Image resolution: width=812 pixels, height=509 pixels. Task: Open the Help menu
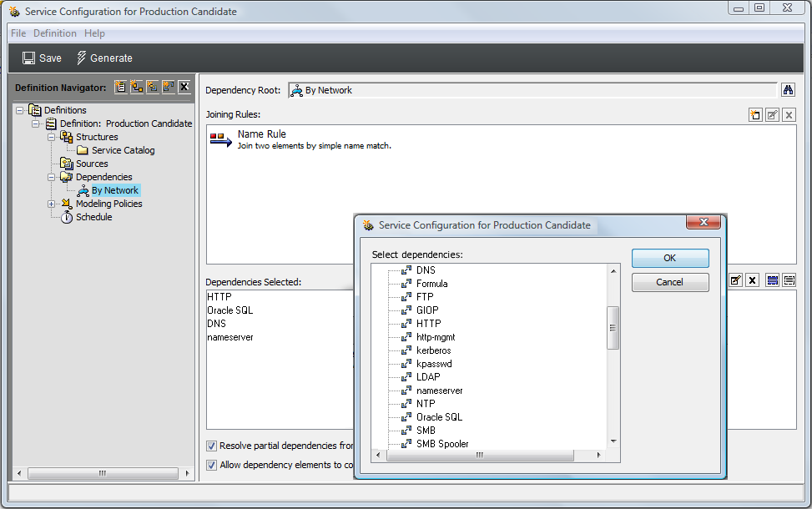pyautogui.click(x=95, y=33)
